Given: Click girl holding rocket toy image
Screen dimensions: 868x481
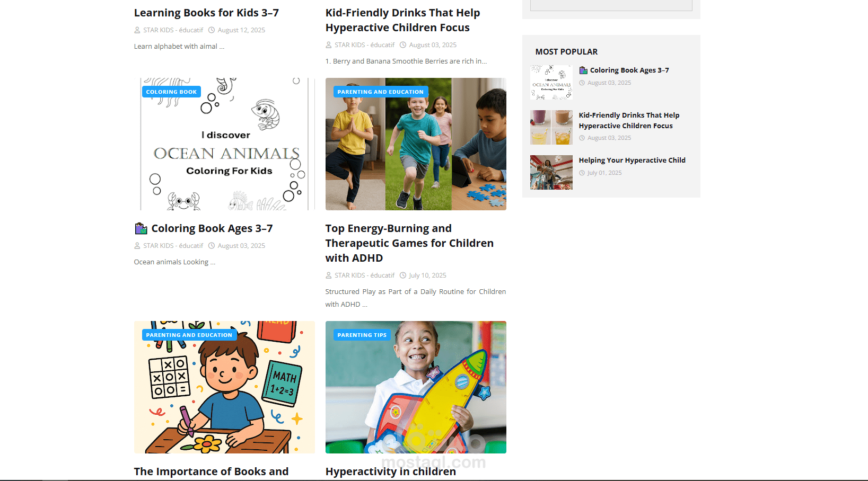Looking at the screenshot, I should (416, 387).
